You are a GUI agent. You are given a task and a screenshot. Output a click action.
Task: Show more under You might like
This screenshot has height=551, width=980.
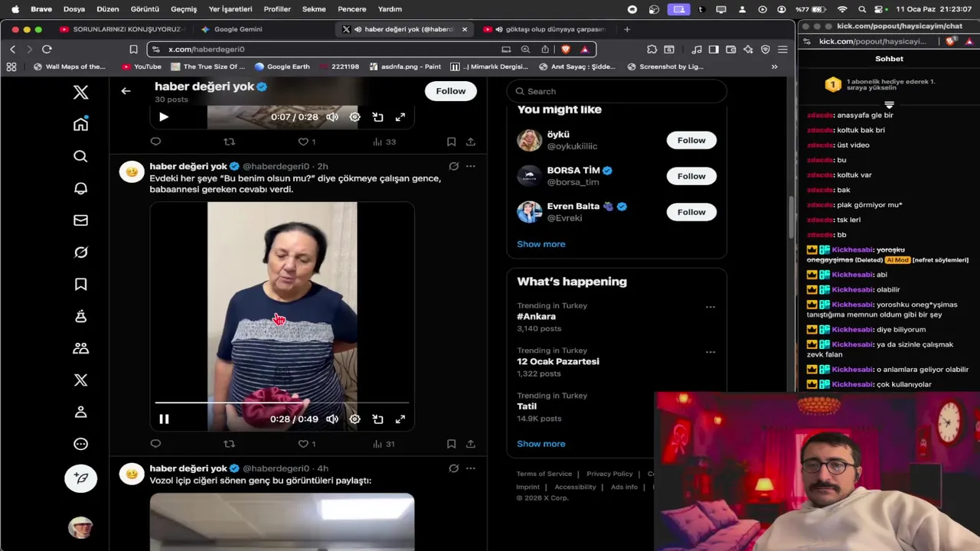[x=541, y=244]
